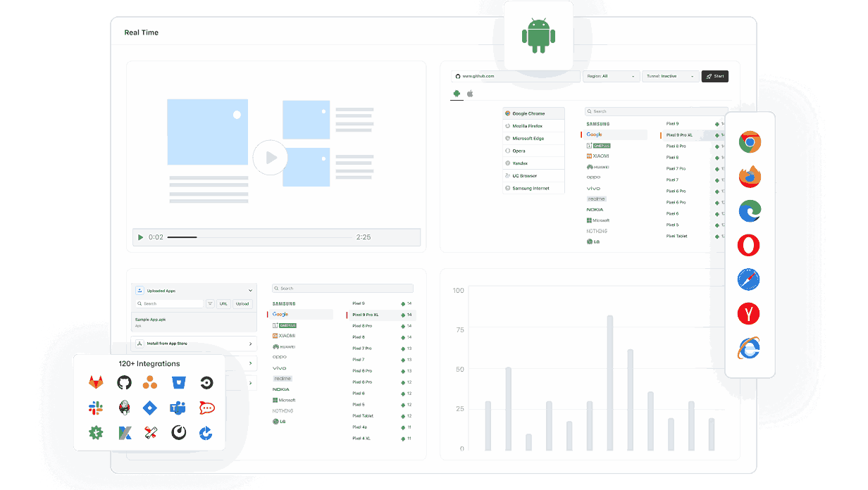This screenshot has width=868, height=490.
Task: Click the large circular play button on the video
Action: pos(270,158)
